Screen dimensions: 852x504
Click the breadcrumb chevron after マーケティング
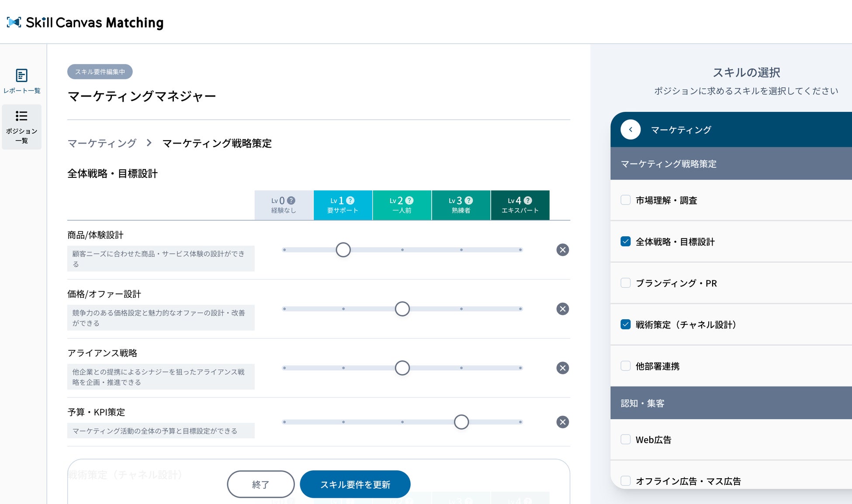tap(149, 143)
